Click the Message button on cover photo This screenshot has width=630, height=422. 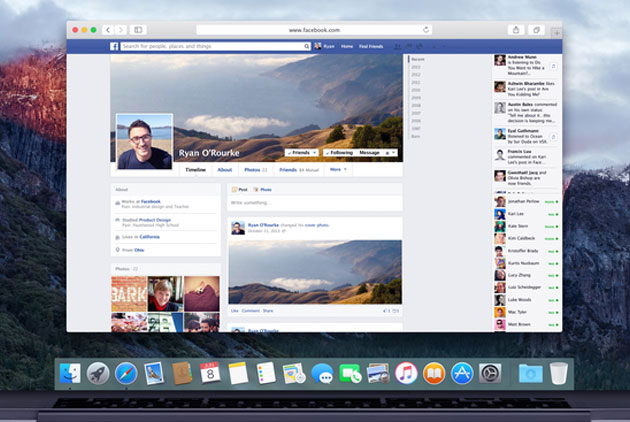coord(369,153)
